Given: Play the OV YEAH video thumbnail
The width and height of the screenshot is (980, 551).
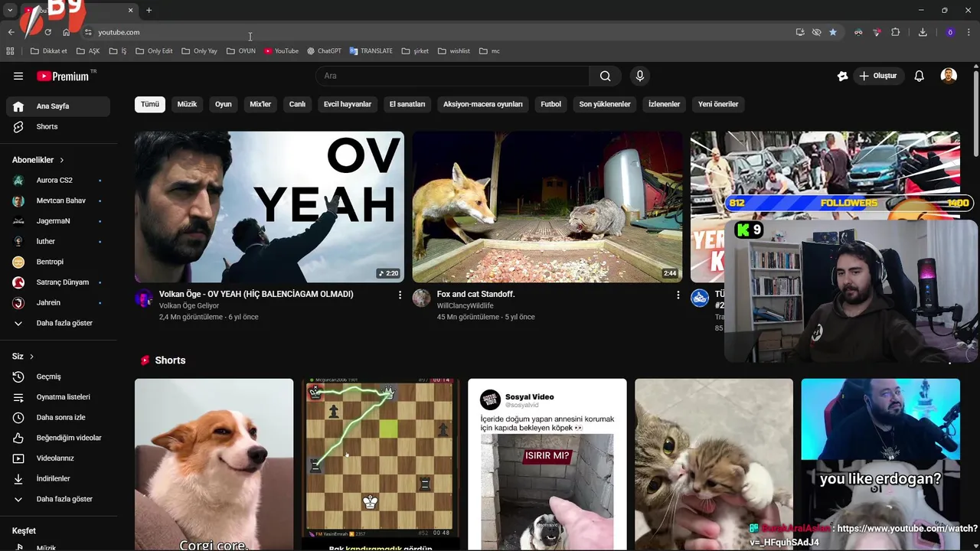Looking at the screenshot, I should pyautogui.click(x=269, y=207).
